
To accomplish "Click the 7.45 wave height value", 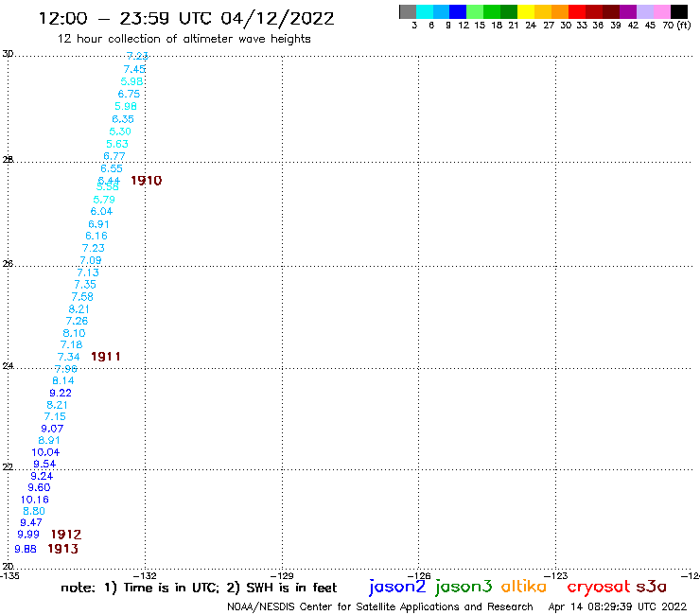I will pos(134,69).
